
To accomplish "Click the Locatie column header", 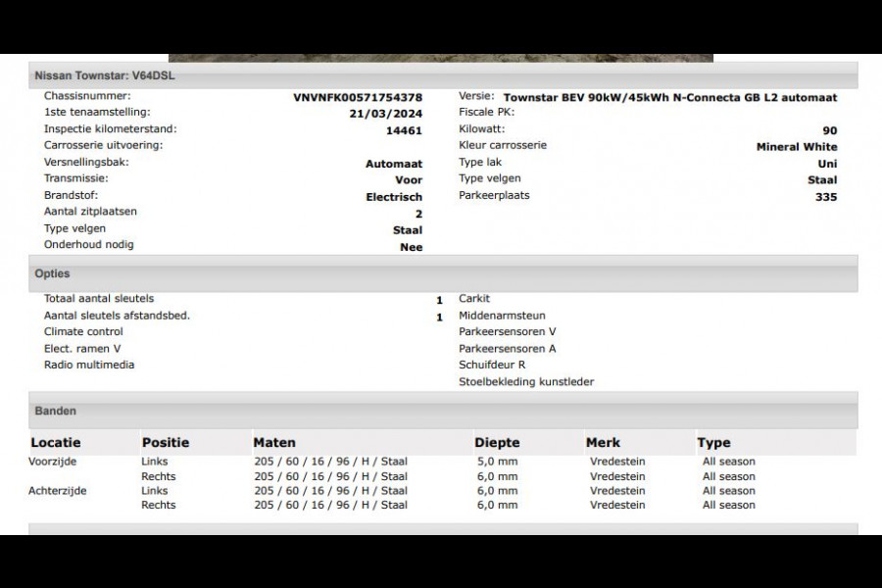I will tap(55, 443).
